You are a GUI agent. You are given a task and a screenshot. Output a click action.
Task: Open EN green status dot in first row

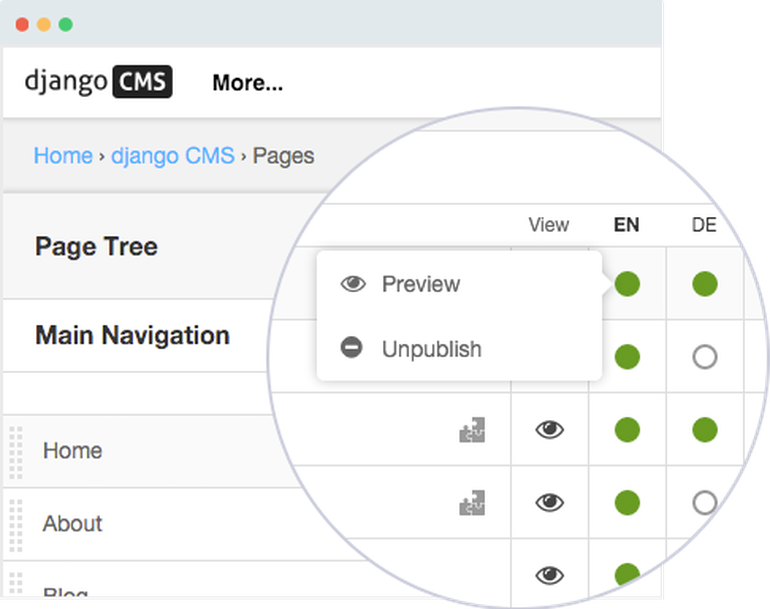tap(627, 284)
